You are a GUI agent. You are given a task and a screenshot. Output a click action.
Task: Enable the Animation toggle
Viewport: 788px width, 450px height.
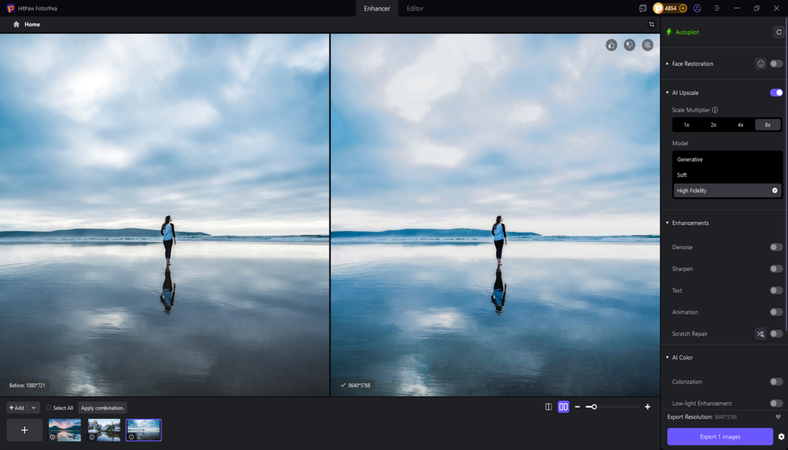coord(776,312)
